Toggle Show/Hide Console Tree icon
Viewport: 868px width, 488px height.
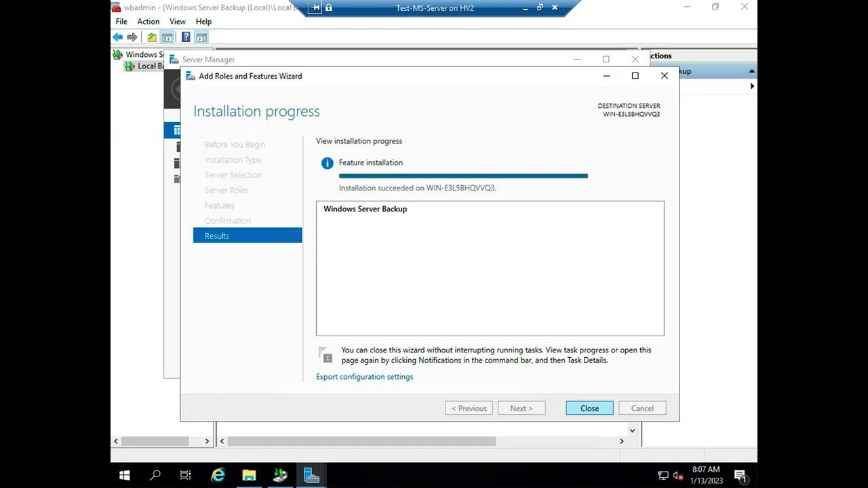[x=167, y=37]
